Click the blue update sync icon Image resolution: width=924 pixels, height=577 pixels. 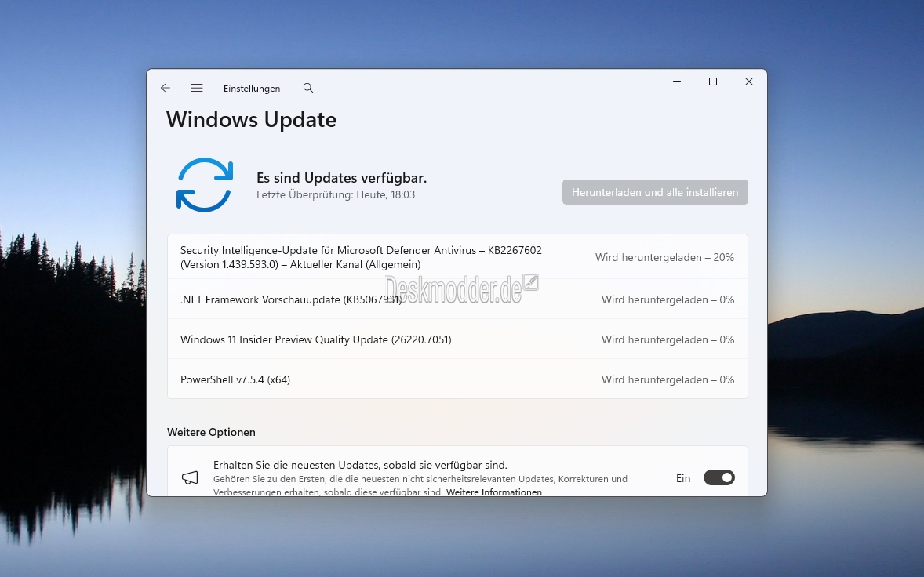click(204, 185)
